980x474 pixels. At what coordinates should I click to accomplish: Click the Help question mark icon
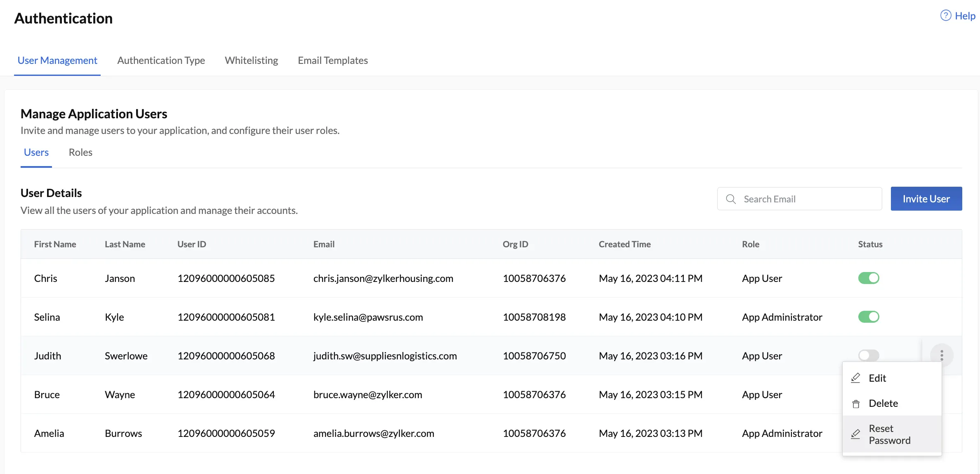coord(945,16)
